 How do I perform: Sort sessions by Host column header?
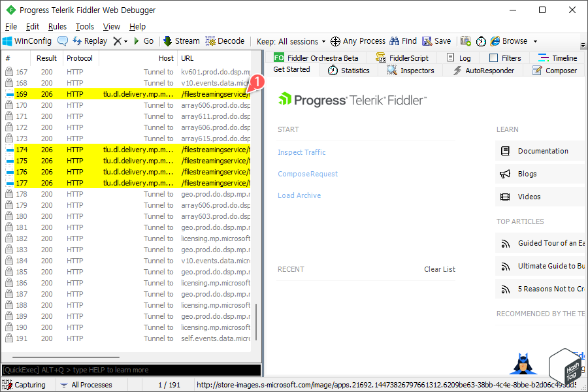(138, 58)
